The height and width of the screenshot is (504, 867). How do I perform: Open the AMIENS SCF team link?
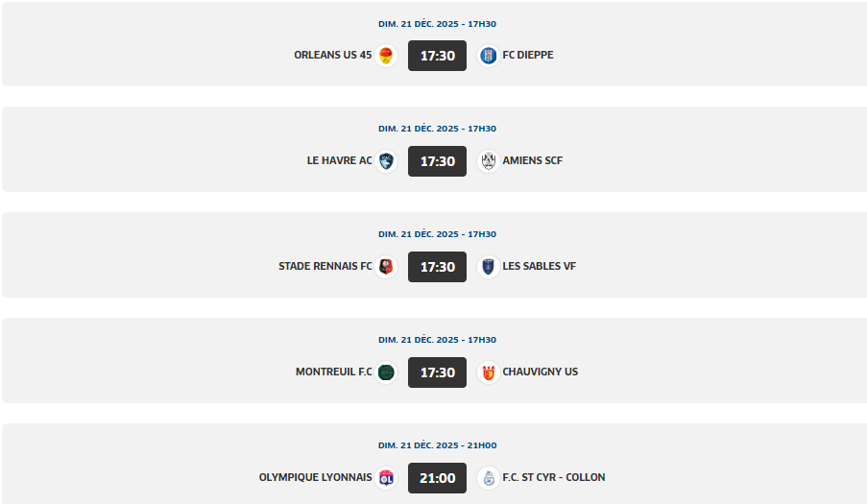[x=532, y=161]
